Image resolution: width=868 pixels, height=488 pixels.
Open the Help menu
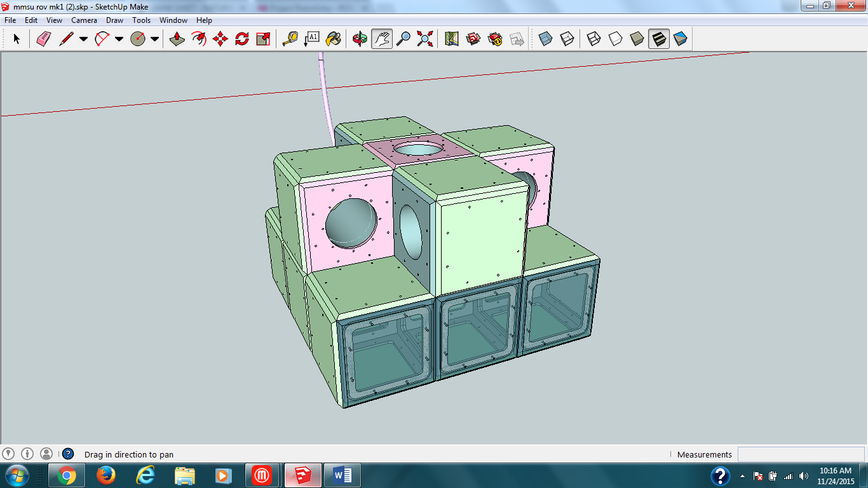point(204,20)
